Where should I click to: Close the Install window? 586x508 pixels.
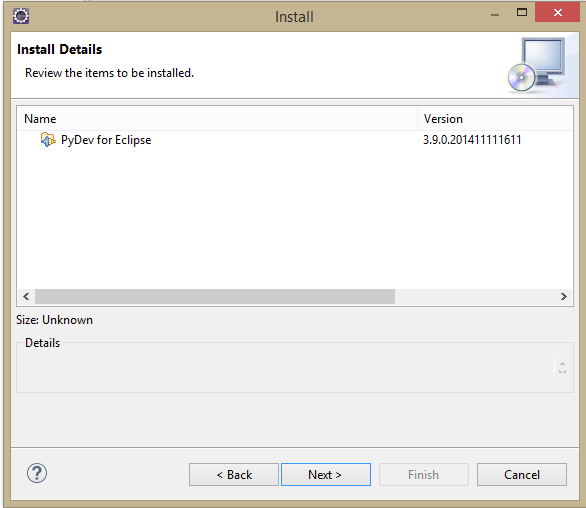tap(557, 13)
